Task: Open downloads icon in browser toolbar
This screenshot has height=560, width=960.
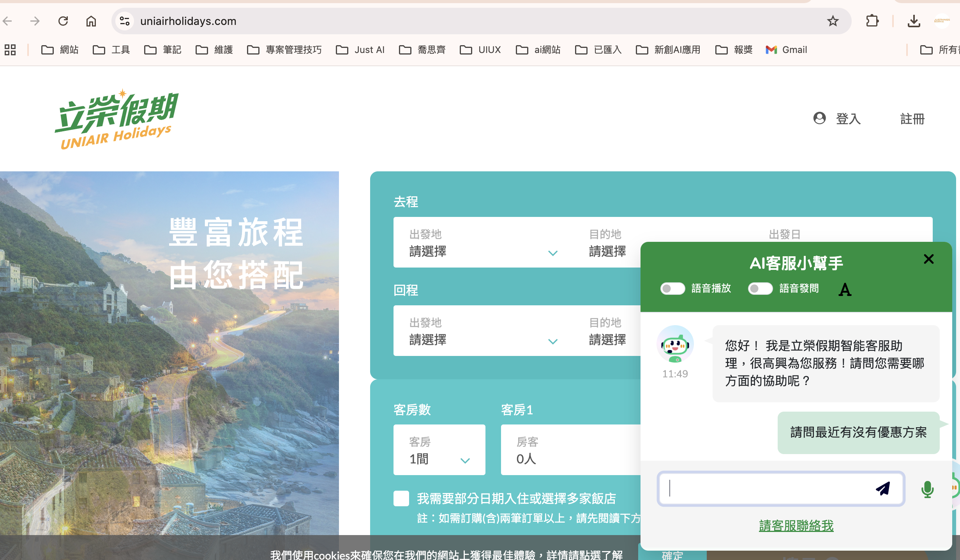Action: pyautogui.click(x=913, y=21)
